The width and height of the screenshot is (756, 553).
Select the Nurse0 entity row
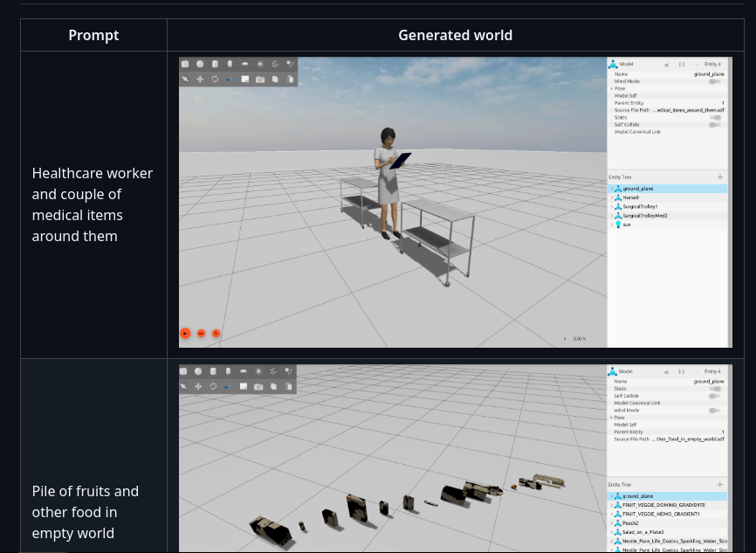668,197
